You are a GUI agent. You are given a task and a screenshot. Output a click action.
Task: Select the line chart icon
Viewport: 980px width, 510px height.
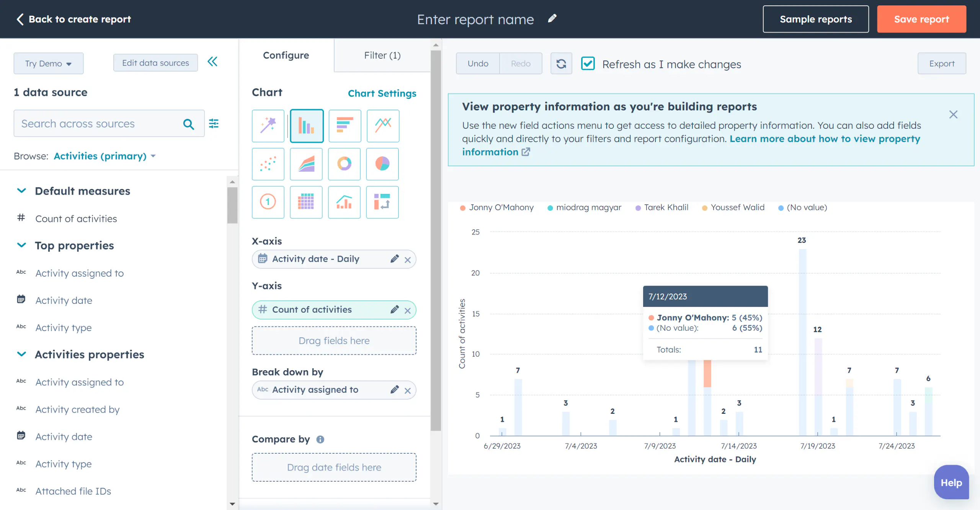coord(382,125)
